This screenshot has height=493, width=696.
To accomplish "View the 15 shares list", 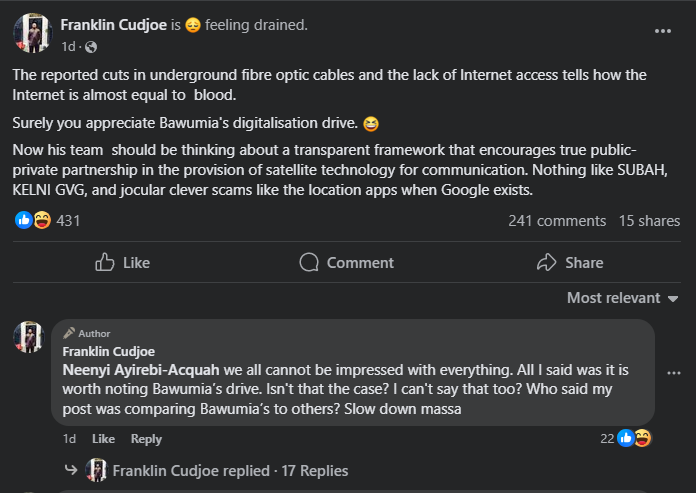I will click(649, 221).
